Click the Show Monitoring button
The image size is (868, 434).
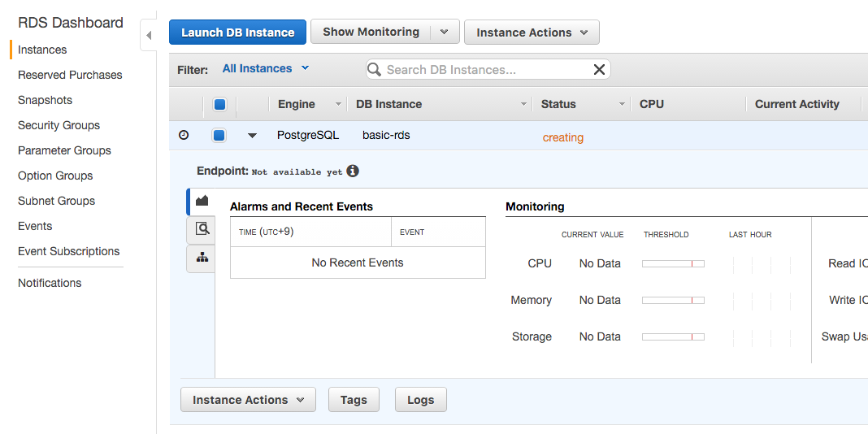[x=371, y=32]
